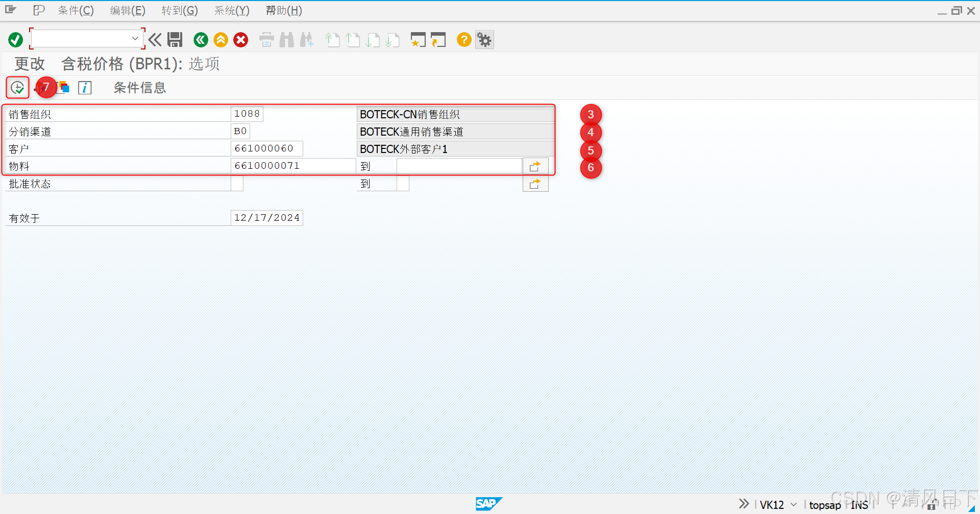Expand status bar with double-chevron arrows

point(744,504)
